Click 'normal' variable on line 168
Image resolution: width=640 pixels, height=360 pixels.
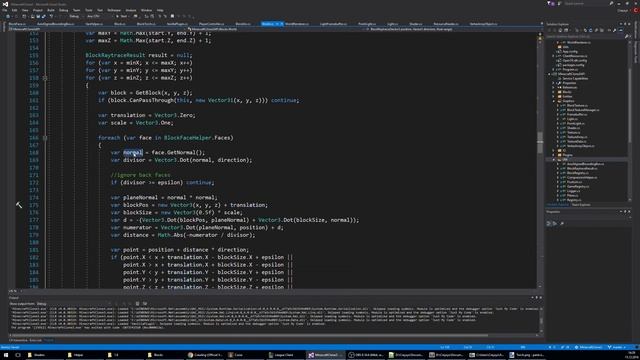point(133,153)
